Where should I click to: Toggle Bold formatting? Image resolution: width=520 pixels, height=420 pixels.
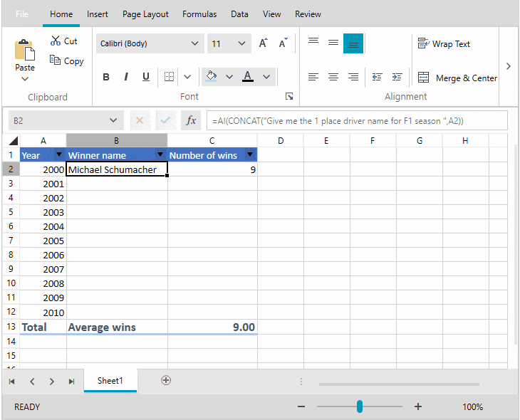pyautogui.click(x=106, y=77)
